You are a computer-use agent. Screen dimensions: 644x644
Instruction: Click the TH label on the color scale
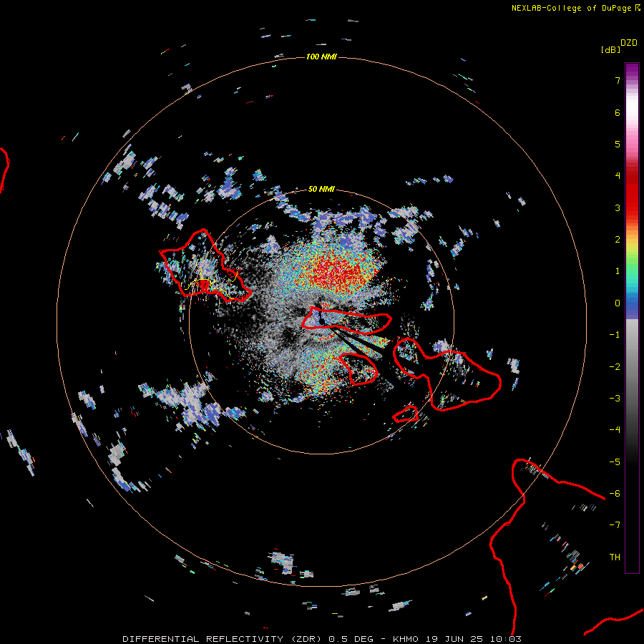(x=615, y=557)
